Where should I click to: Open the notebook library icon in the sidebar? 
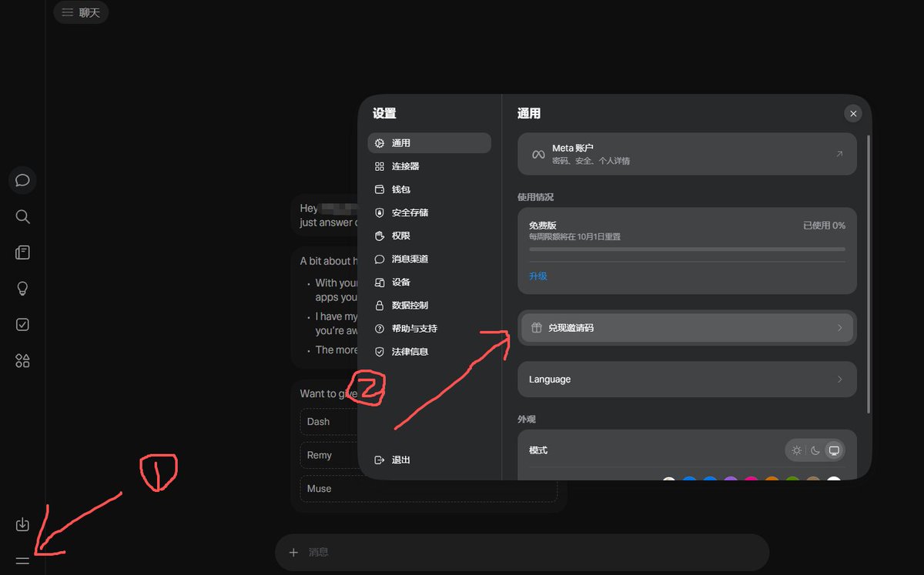[22, 252]
